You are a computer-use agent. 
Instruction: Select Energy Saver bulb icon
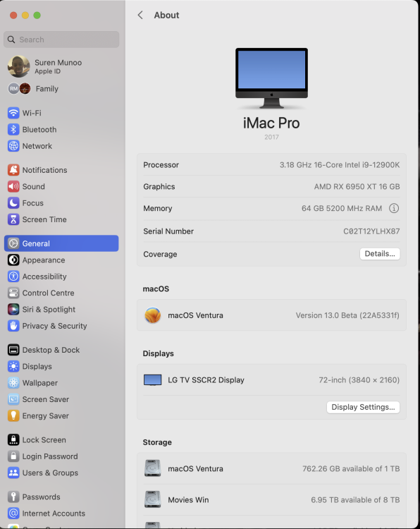pyautogui.click(x=13, y=415)
